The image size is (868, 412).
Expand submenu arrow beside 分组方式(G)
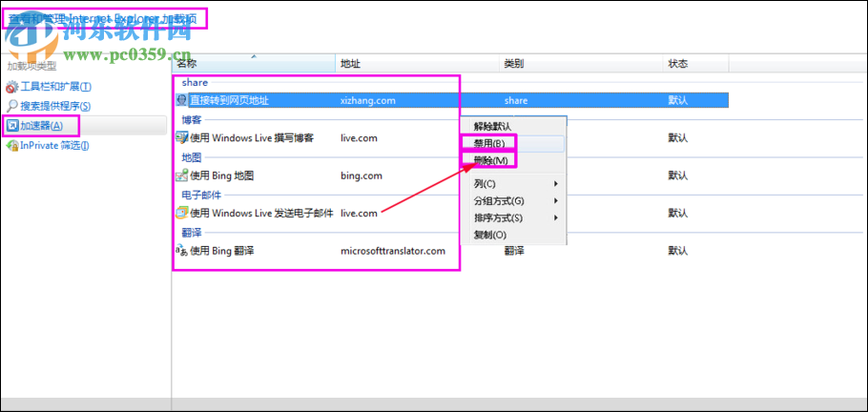(x=555, y=200)
